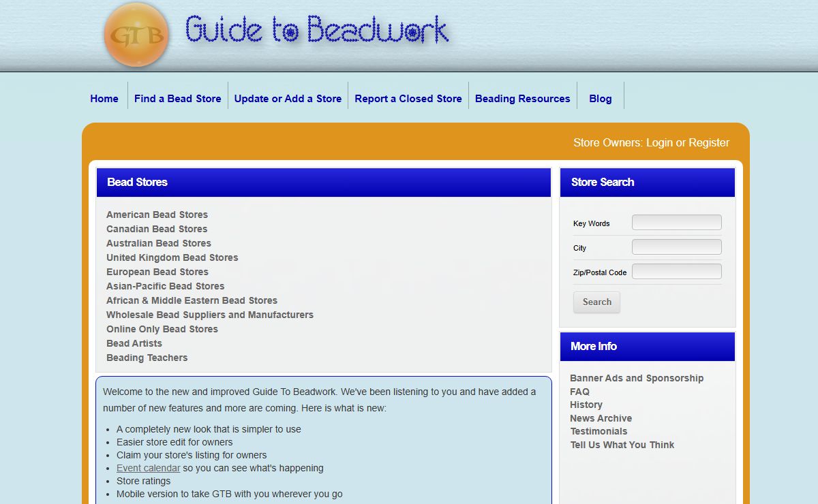Screen dimensions: 818x504
Task: Open Beading Resources menu item
Action: [523, 99]
